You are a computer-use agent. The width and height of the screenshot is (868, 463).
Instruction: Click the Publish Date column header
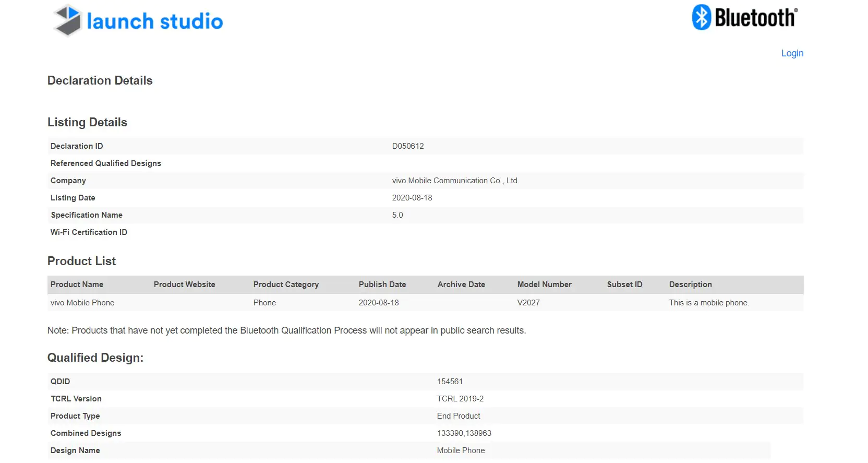click(x=382, y=284)
